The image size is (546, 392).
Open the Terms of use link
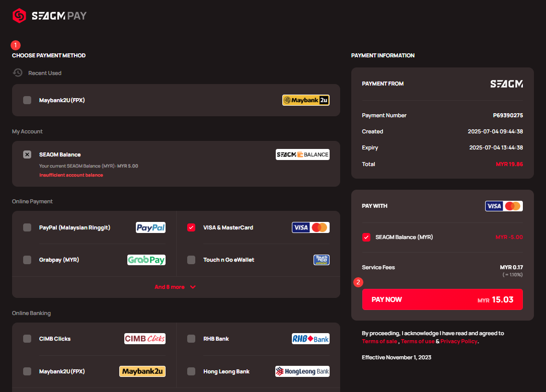click(418, 342)
